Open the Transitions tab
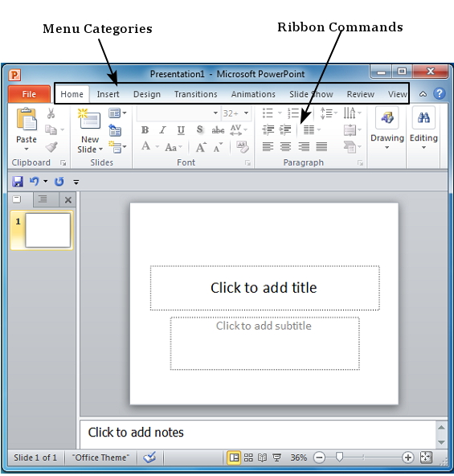454x476 pixels. click(x=196, y=94)
